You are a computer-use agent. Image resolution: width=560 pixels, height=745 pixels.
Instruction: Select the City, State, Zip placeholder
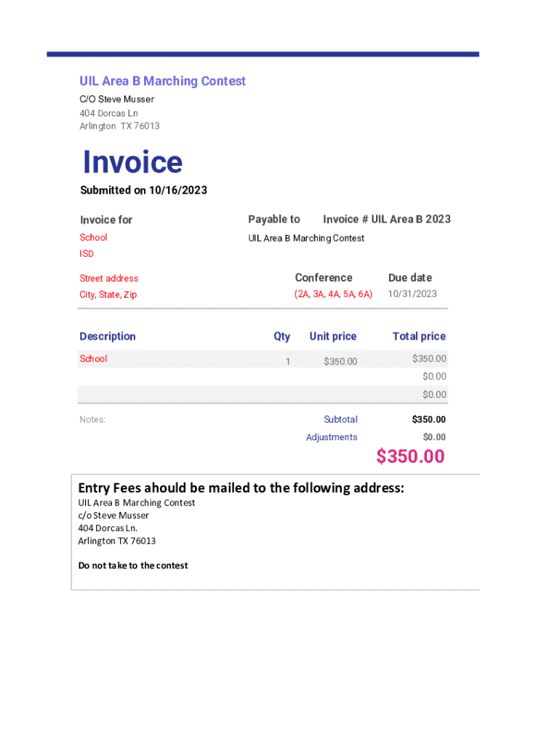click(108, 295)
